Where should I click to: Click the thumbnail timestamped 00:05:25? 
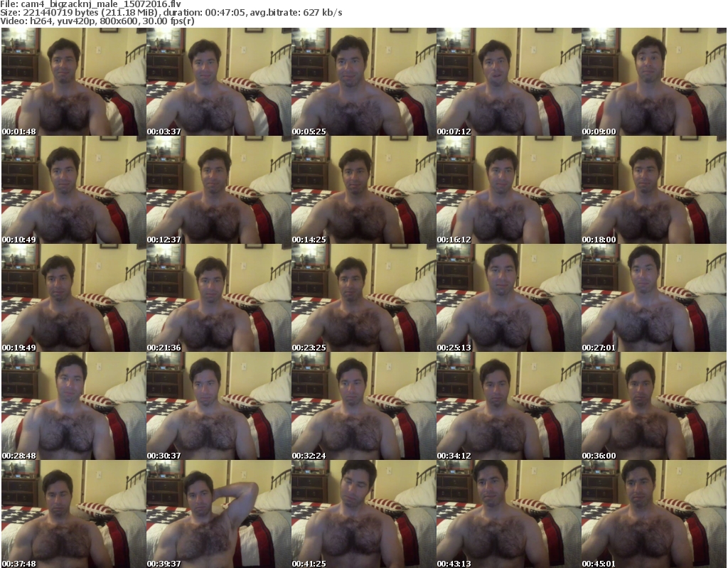[363, 82]
